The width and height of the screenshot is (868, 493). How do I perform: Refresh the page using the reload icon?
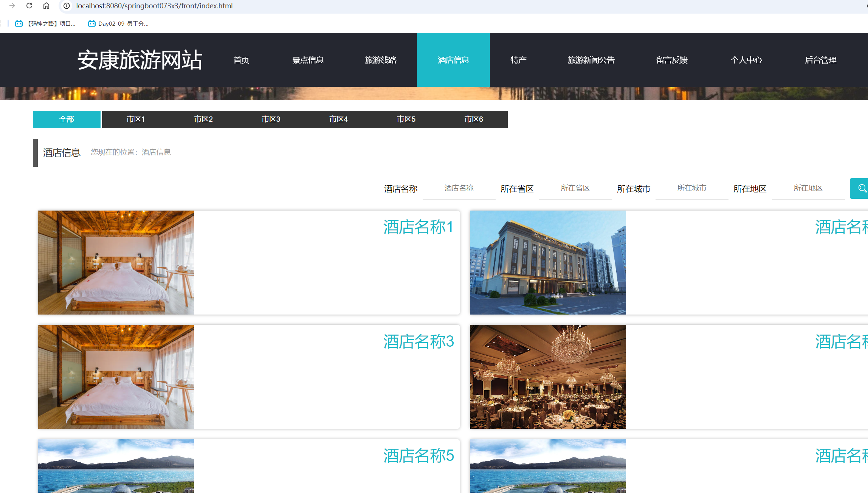[x=29, y=6]
